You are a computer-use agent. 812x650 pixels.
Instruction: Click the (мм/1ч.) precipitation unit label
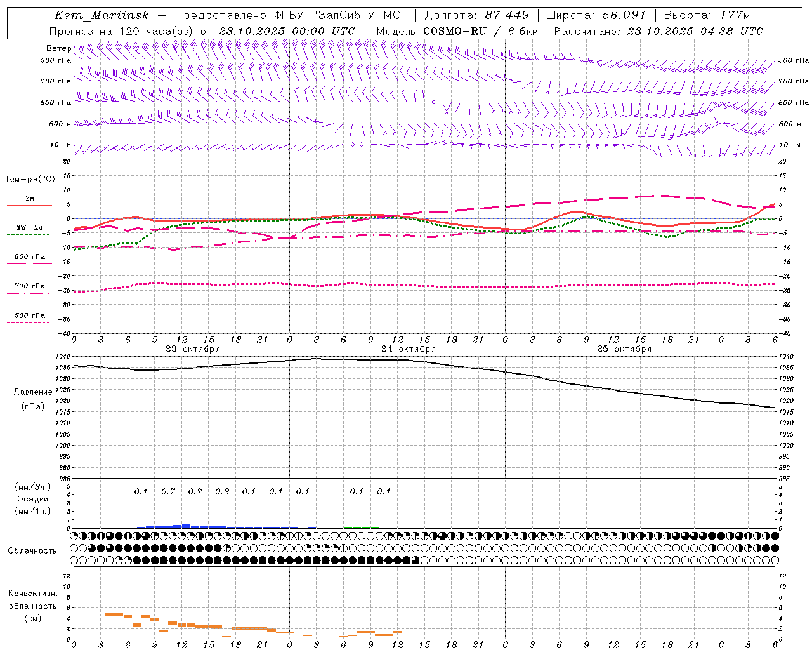[x=33, y=511]
